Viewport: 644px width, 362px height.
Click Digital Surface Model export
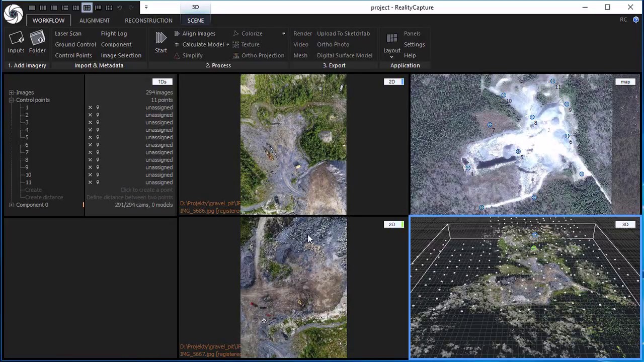[345, 55]
